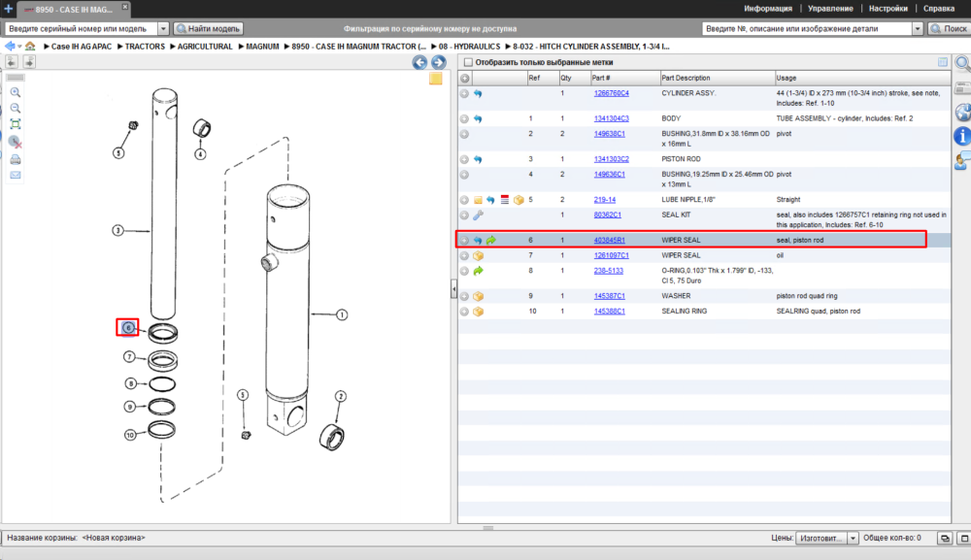
Task: Open part number 238-5133 link
Action: (609, 271)
